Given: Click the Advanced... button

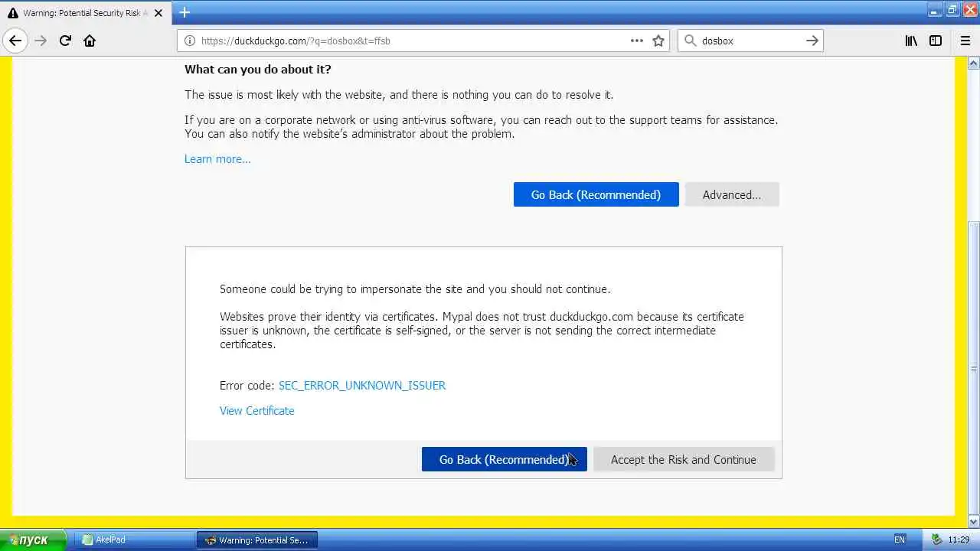Looking at the screenshot, I should (732, 194).
